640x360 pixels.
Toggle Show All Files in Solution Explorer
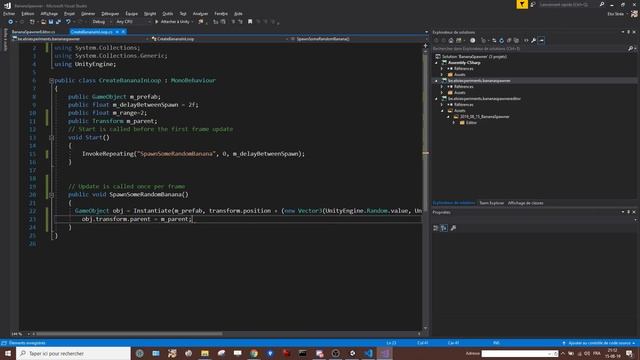pos(516,40)
